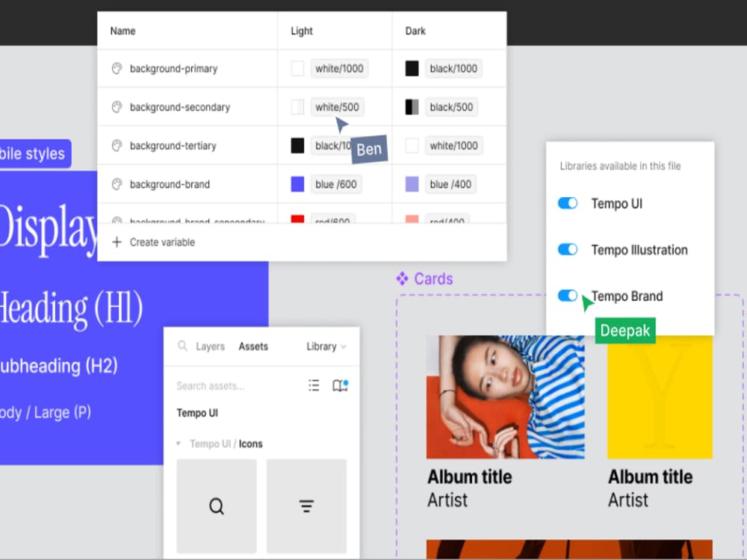Open the team library book icon
This screenshot has height=560, width=747.
[x=340, y=385]
